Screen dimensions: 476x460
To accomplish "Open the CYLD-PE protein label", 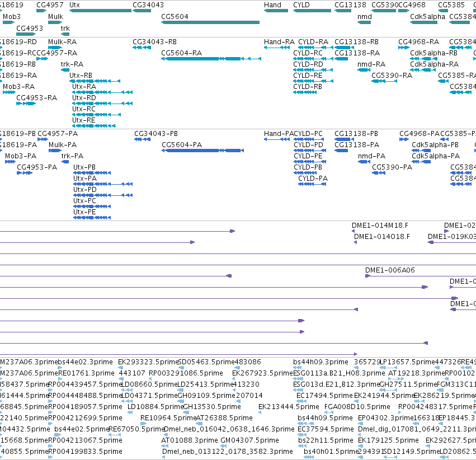I will 308,156.
